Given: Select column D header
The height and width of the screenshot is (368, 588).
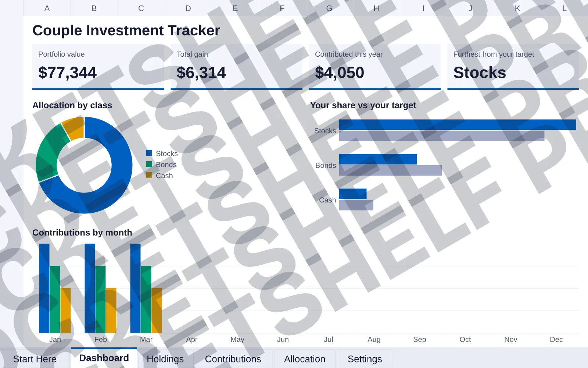Looking at the screenshot, I should tap(188, 8).
